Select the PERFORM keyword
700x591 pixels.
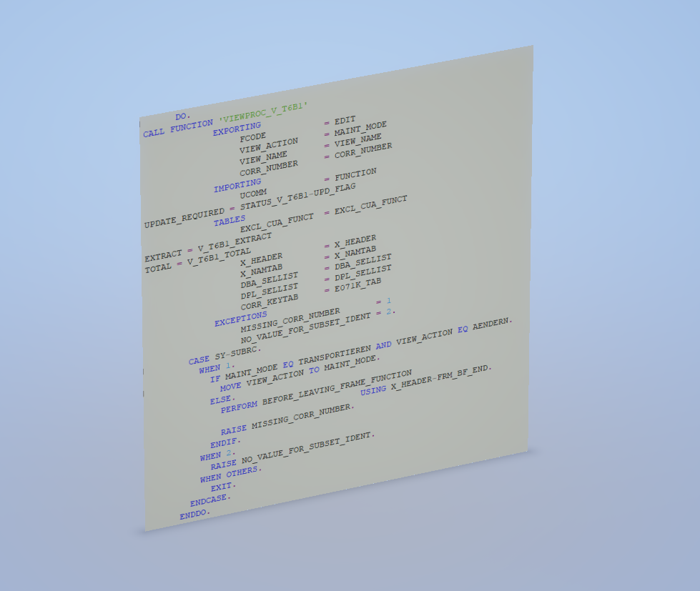[x=239, y=407]
